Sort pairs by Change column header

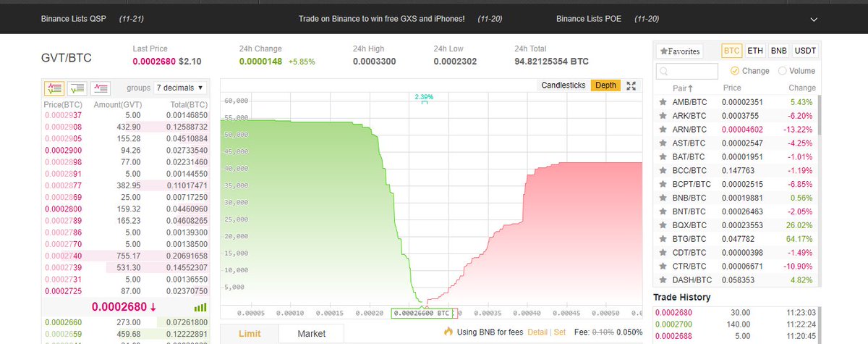point(802,88)
